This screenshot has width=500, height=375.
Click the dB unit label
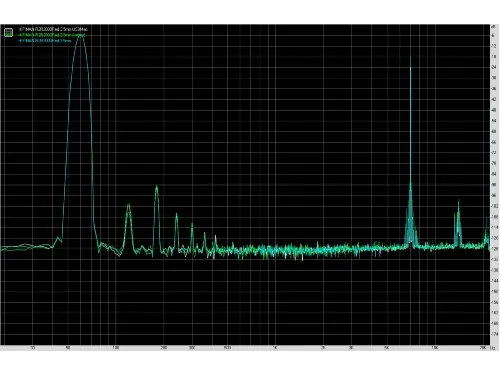[x=493, y=26]
